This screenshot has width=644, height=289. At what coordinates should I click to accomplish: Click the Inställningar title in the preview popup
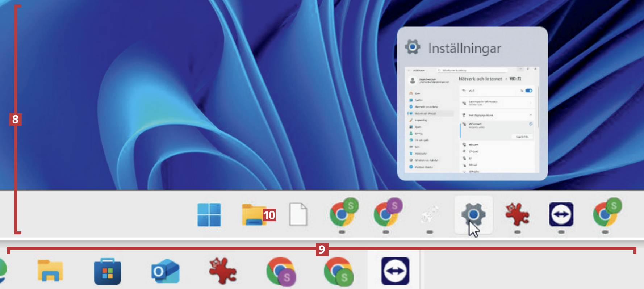(464, 48)
